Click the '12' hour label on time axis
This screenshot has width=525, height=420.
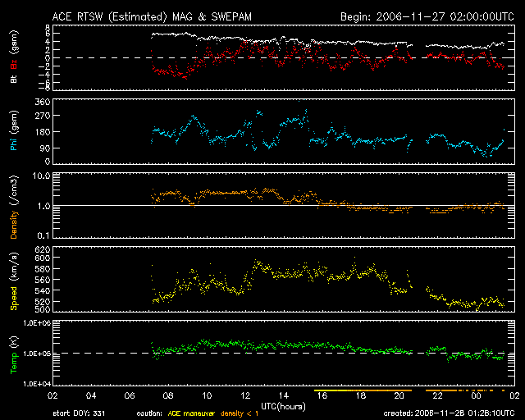[245, 396]
